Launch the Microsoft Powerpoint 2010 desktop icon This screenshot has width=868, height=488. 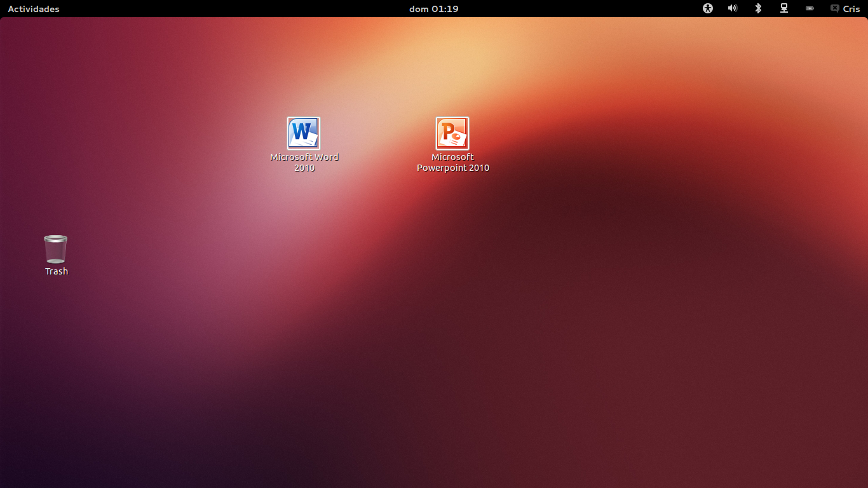click(452, 133)
